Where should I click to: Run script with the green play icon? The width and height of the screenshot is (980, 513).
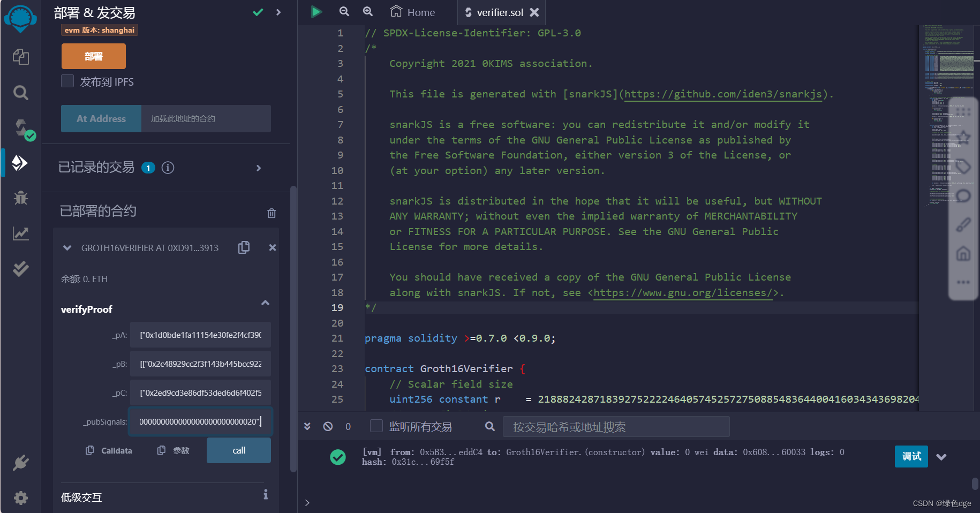316,12
